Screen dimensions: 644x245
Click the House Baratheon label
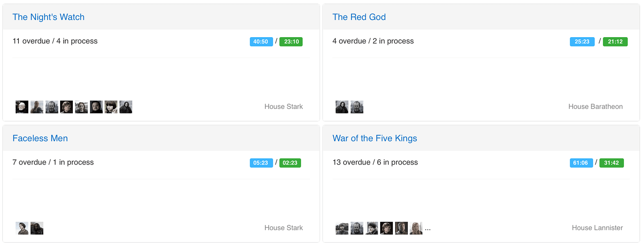point(595,107)
